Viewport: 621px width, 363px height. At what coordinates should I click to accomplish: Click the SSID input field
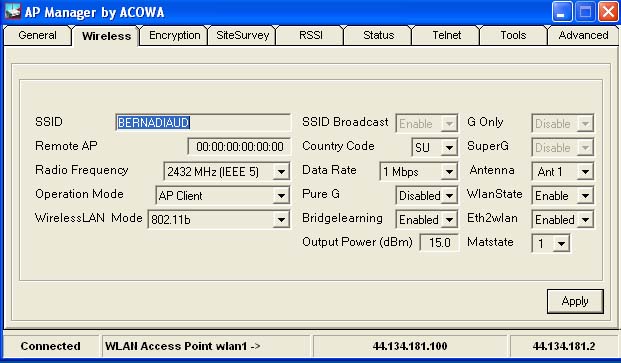[203, 123]
